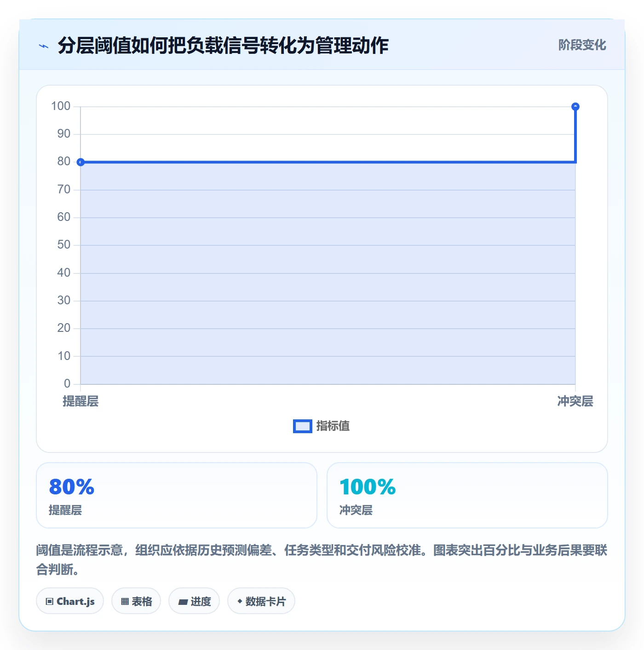The image size is (644, 650).
Task: Click the 冲突层 caption under 100%
Action: 356,510
